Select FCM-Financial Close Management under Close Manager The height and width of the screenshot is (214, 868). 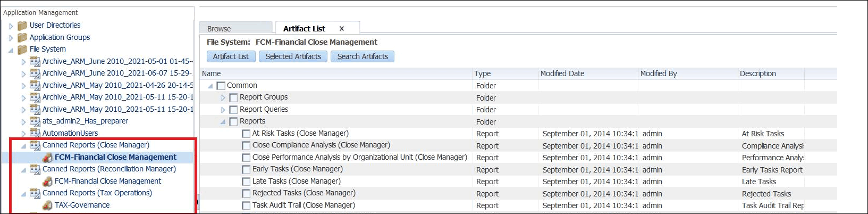(x=115, y=157)
